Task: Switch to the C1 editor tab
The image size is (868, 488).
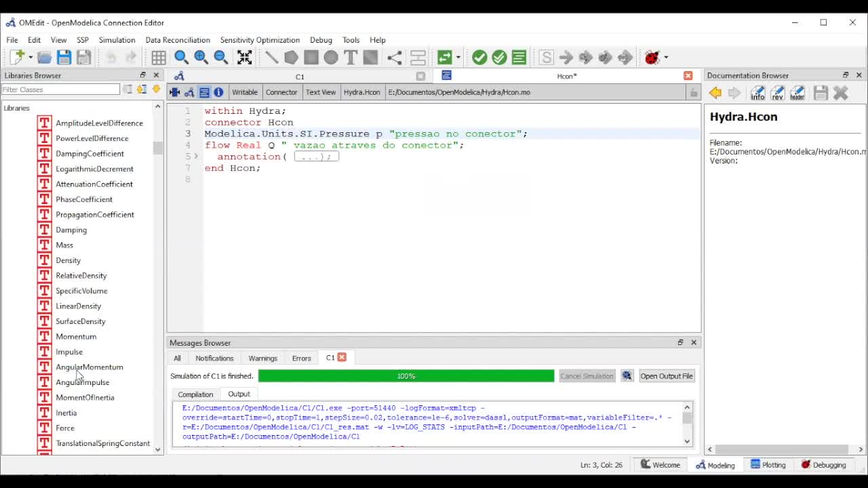Action: click(x=300, y=77)
